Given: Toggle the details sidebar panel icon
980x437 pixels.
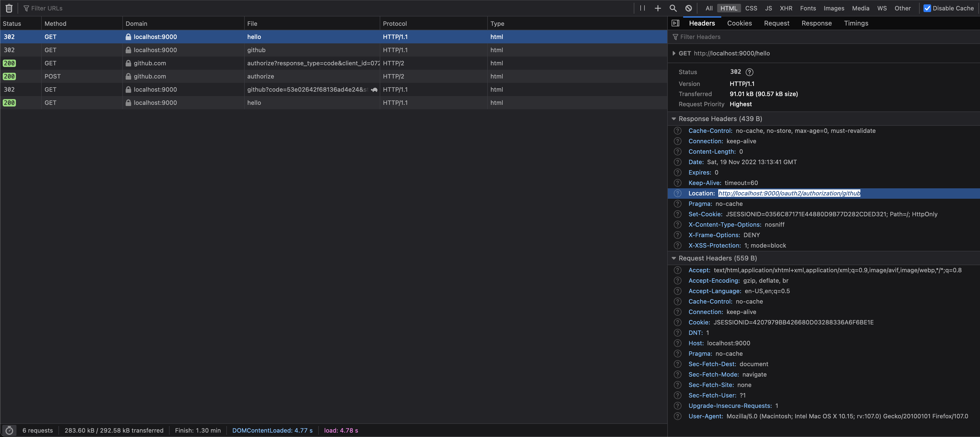Looking at the screenshot, I should point(675,23).
